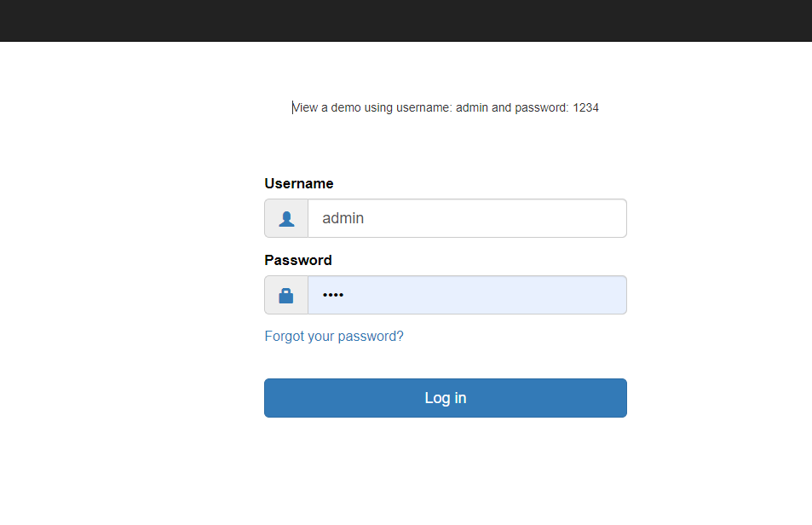The width and height of the screenshot is (812, 525).
Task: Click the bold Username label
Action: 299,183
